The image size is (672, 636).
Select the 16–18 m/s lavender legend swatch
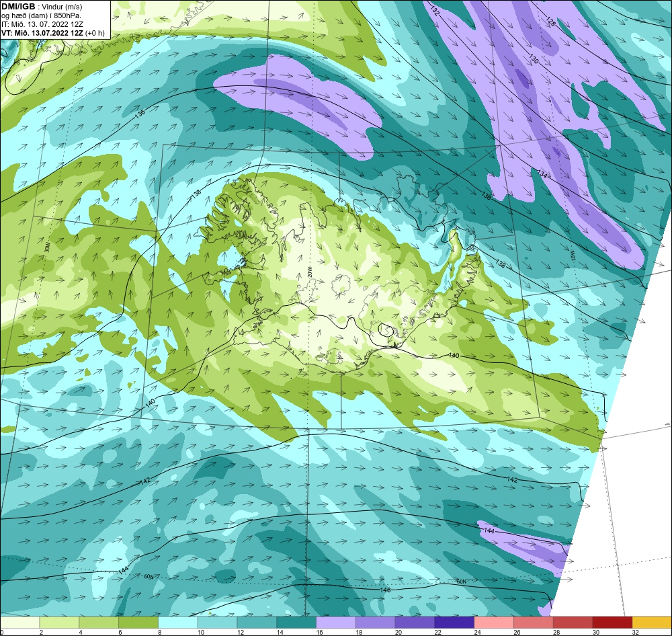tap(336, 623)
